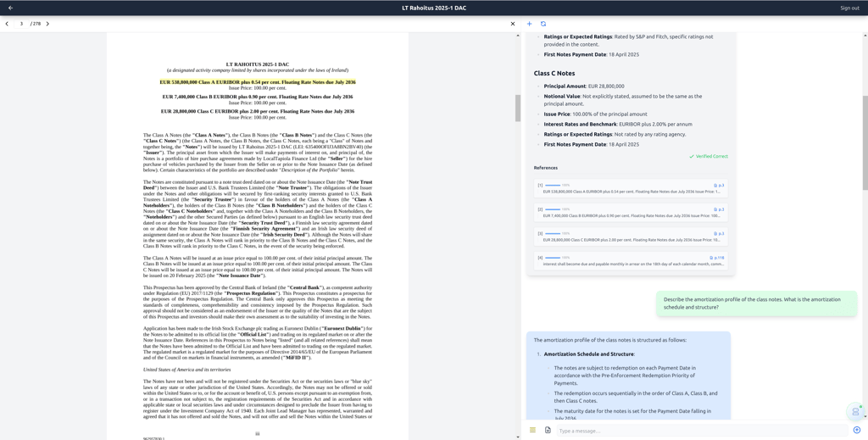
Task: Open the yellow hamburger menu
Action: point(532,430)
